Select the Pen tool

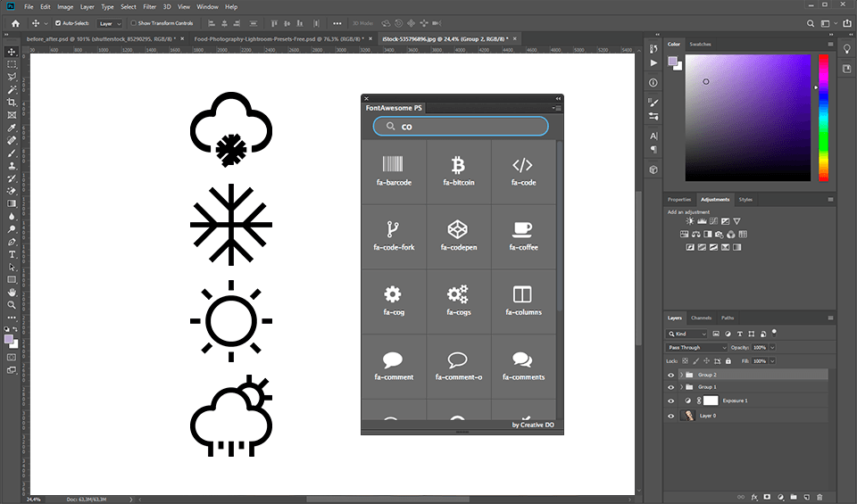(x=12, y=242)
